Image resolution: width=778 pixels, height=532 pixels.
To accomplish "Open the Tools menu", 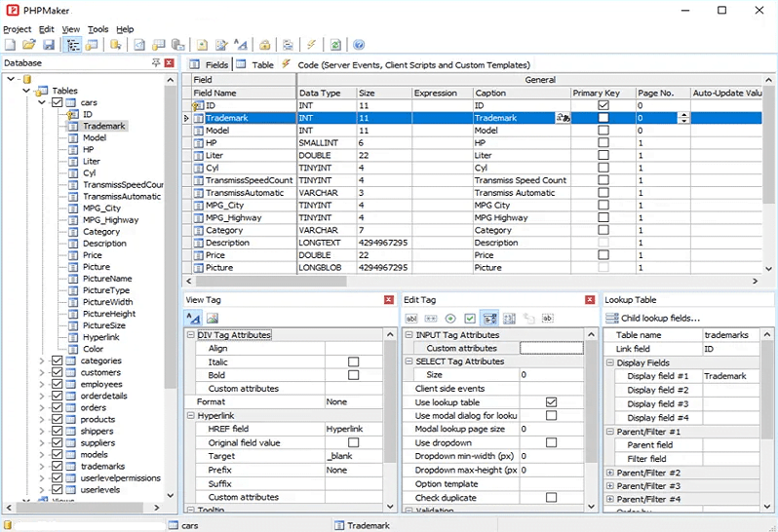I will (97, 29).
